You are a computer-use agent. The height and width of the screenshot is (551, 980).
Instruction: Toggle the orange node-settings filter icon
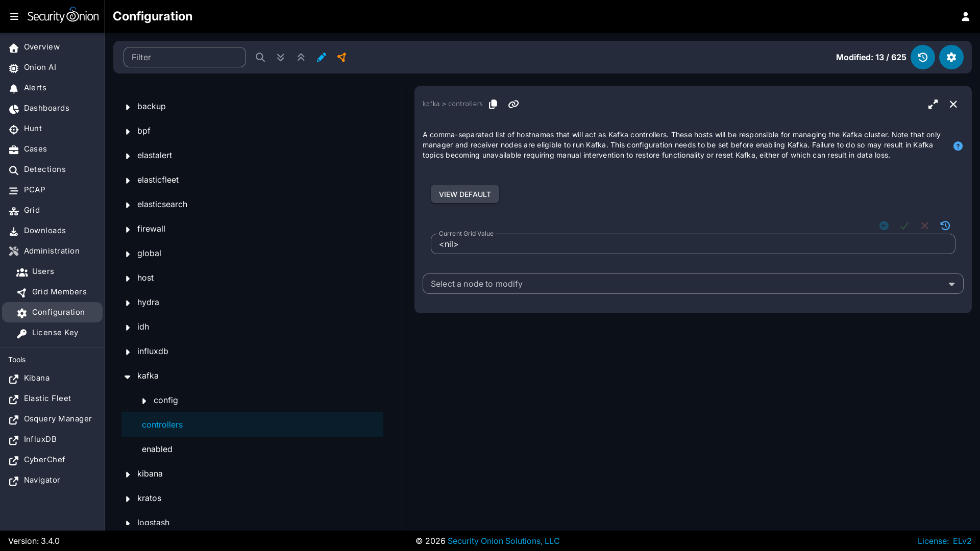click(342, 57)
